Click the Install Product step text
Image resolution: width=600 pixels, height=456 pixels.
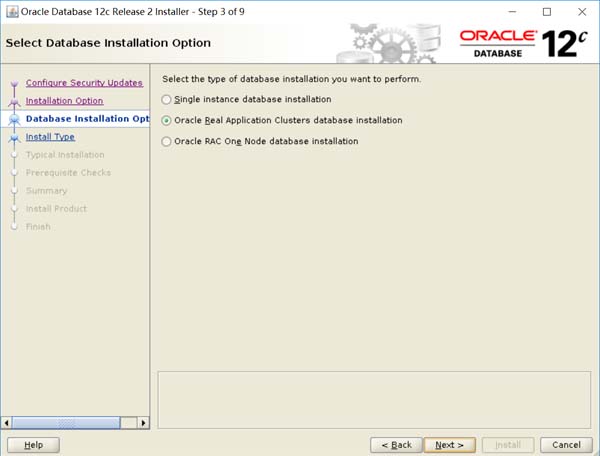56,208
